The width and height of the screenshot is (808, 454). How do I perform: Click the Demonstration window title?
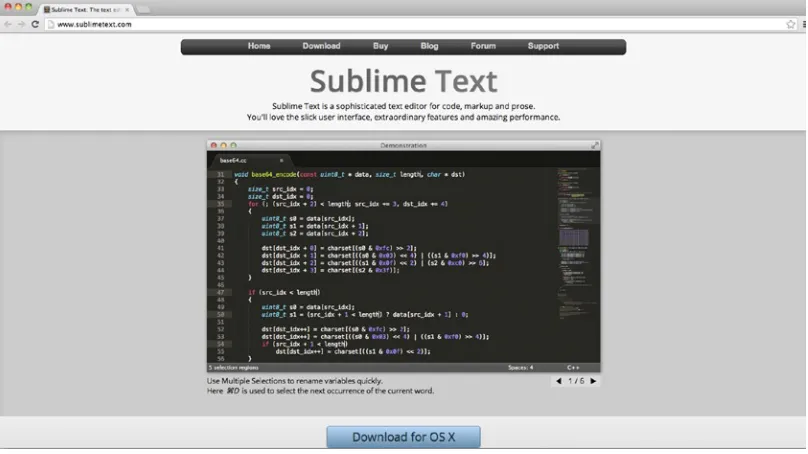(403, 145)
